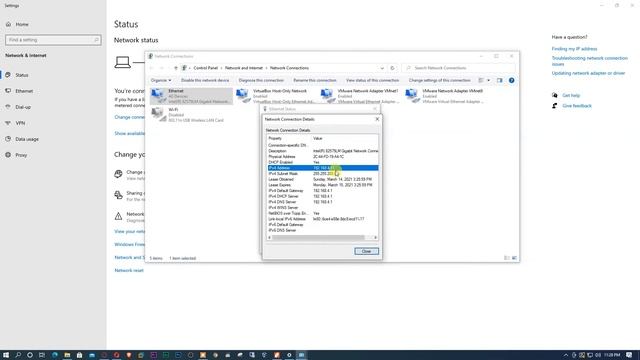The image size is (640, 360).
Task: Click the Get help link
Action: click(x=571, y=96)
